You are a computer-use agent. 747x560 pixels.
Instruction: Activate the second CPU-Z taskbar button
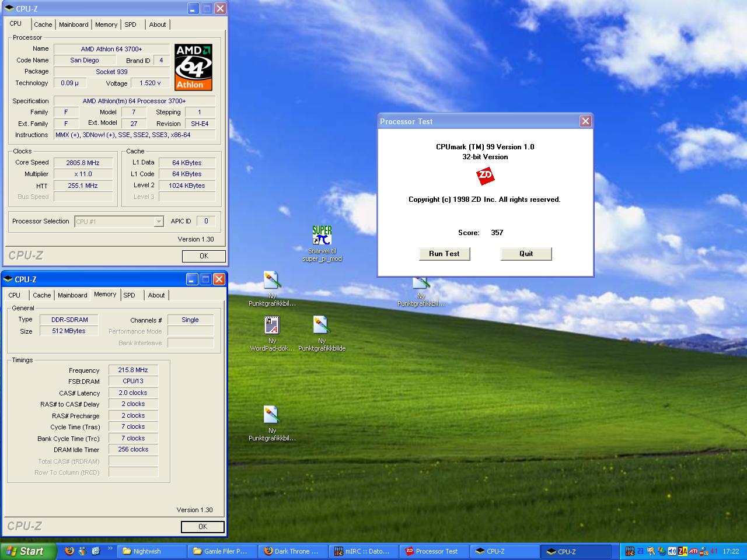pos(576,551)
